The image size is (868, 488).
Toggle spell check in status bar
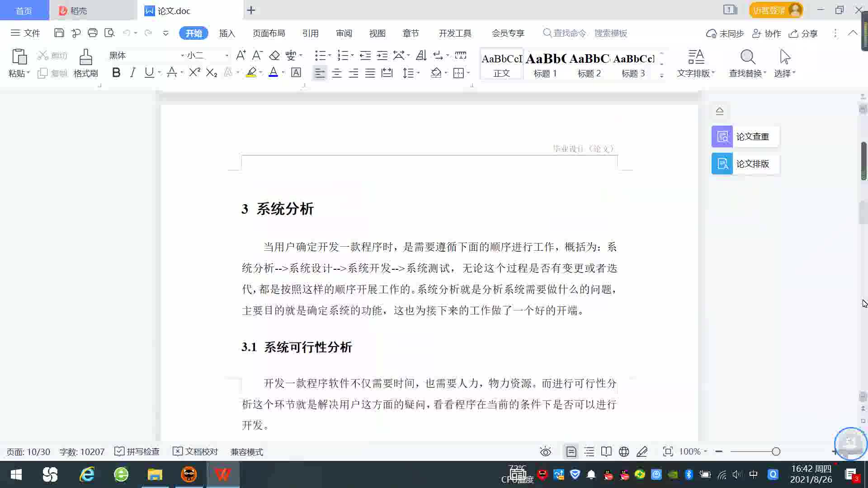[137, 451]
